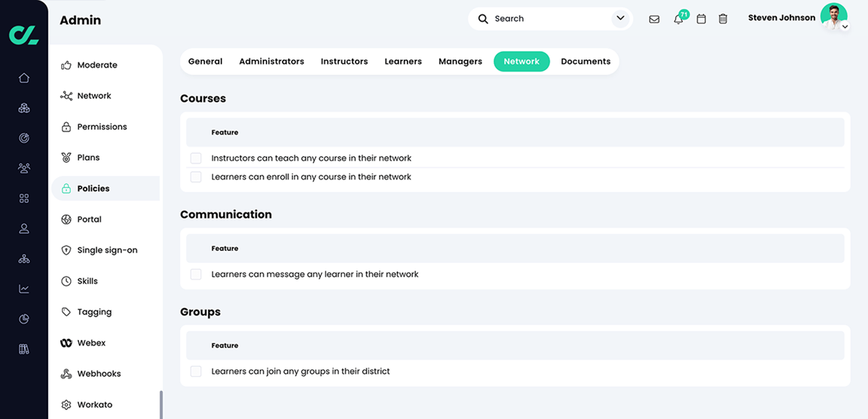The image size is (868, 419).
Task: Click the Plans medal icon
Action: [x=66, y=158]
